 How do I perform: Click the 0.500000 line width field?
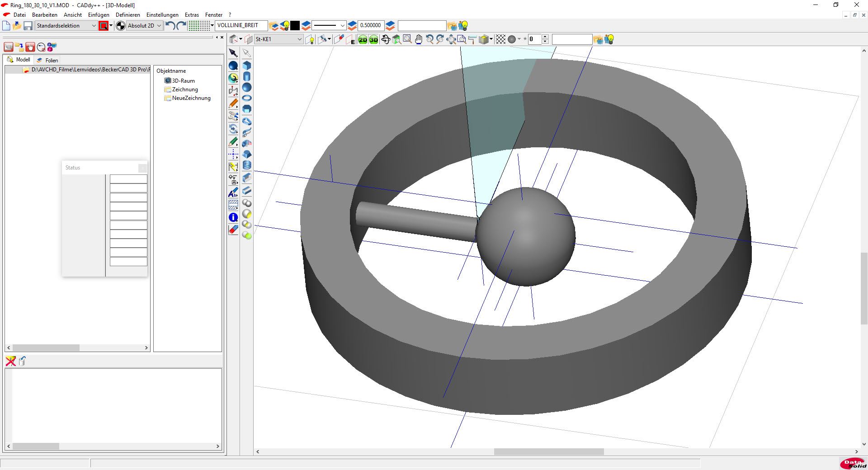(370, 26)
